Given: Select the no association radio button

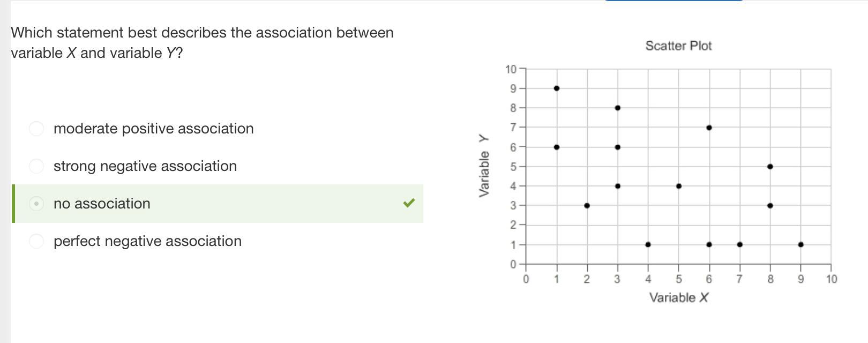Looking at the screenshot, I should click(36, 204).
